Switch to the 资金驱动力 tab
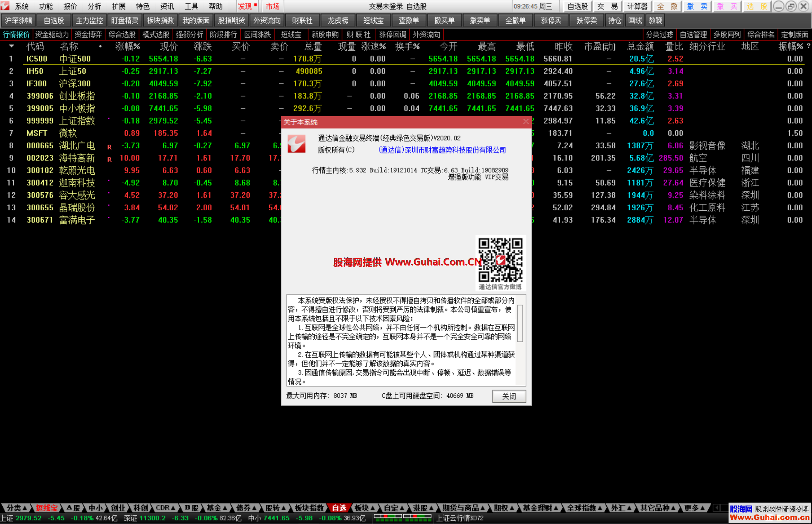 pos(52,35)
